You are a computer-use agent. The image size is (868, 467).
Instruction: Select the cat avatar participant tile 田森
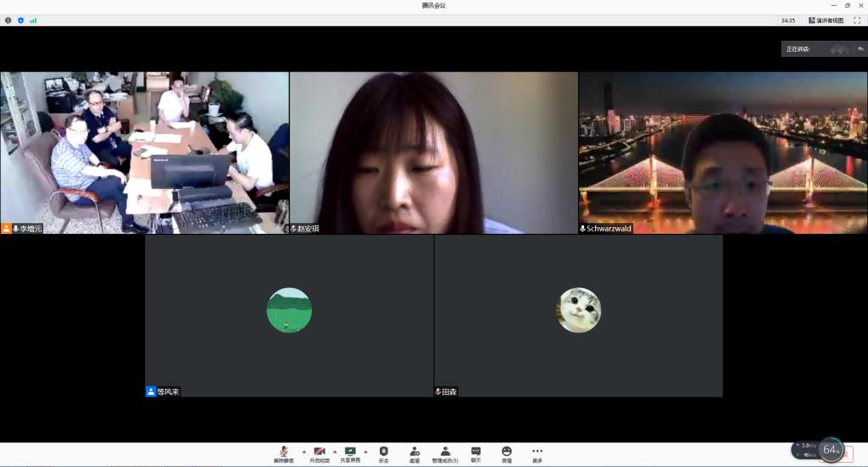[578, 315]
